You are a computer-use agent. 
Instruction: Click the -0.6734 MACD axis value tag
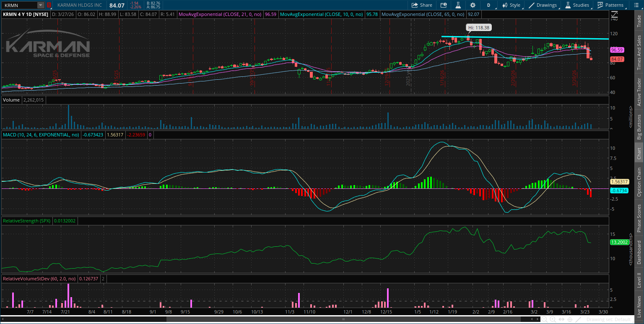point(619,190)
